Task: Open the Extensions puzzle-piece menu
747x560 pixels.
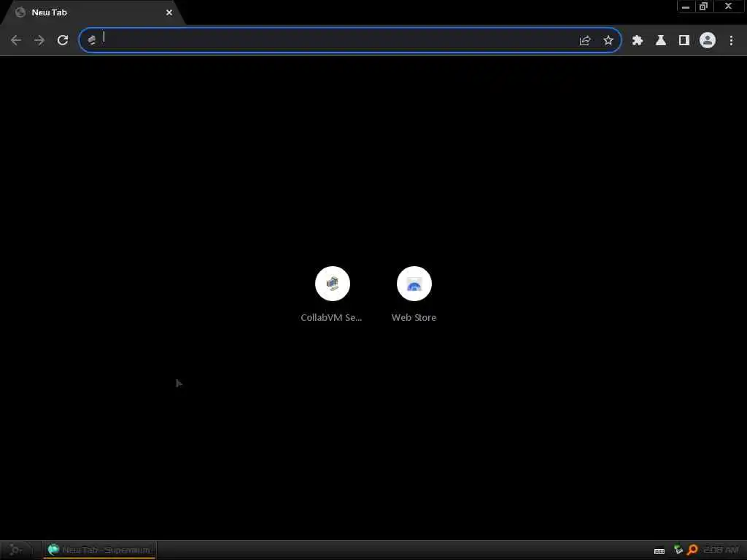Action: 638,41
